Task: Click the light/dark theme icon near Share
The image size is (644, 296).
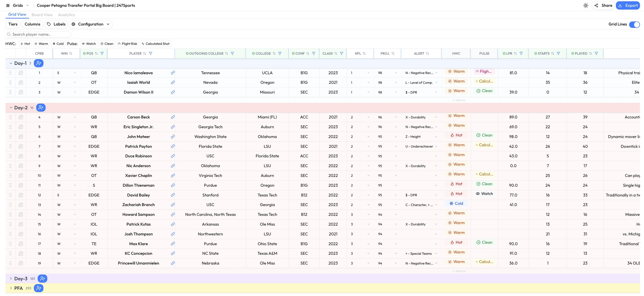Action: click(586, 5)
